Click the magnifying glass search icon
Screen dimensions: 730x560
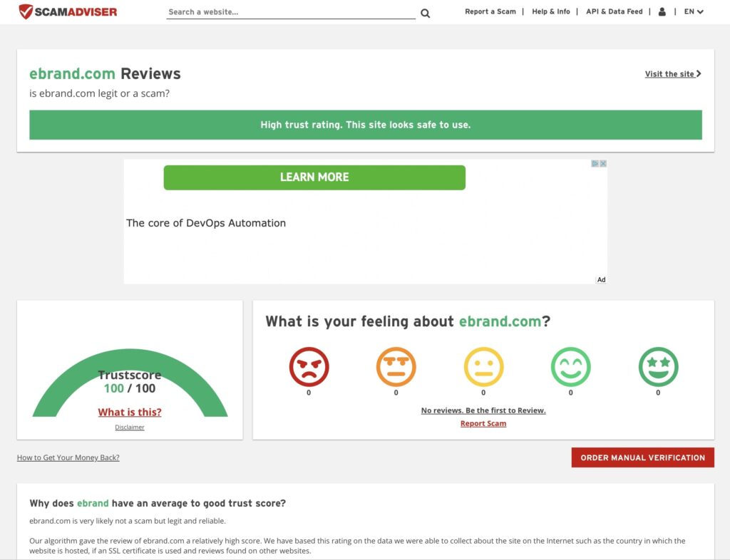(425, 13)
